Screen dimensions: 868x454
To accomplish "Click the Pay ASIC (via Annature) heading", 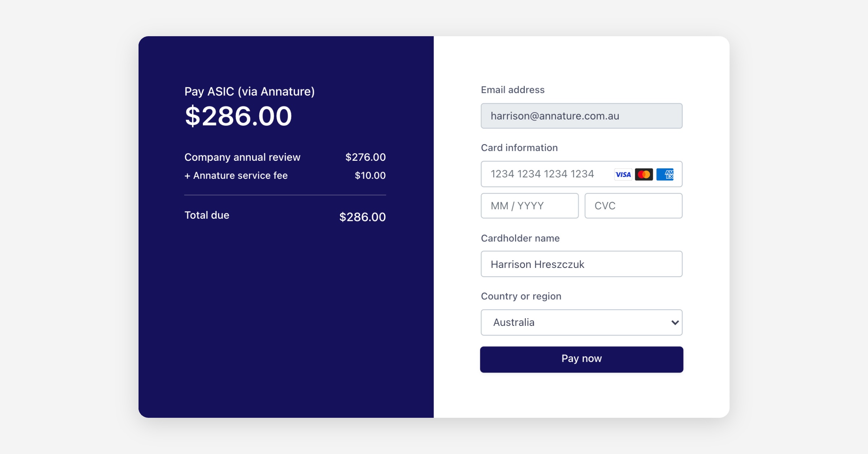I will [249, 91].
